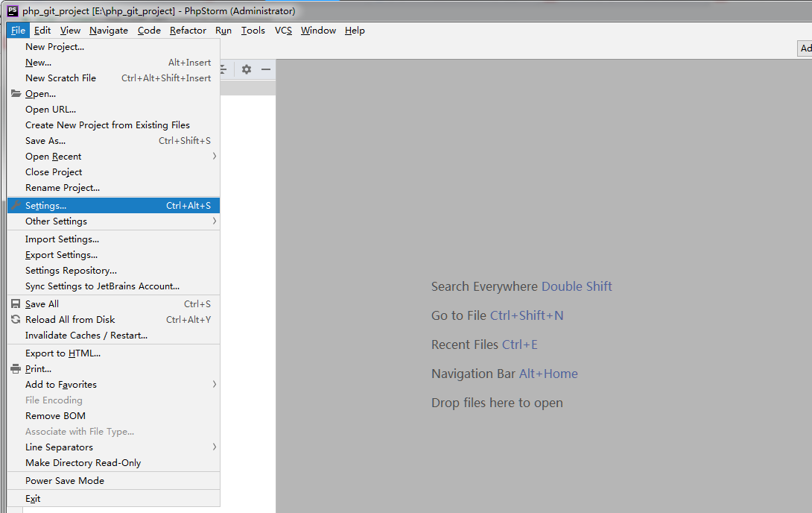Toggle Power Save Mode
The width and height of the screenshot is (812, 513).
[x=113, y=481]
